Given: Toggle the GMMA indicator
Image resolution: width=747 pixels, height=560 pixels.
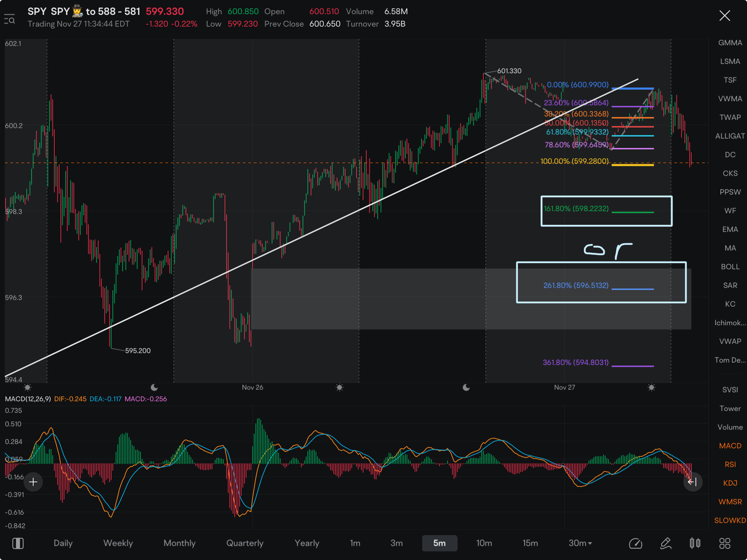Looking at the screenshot, I should point(730,43).
